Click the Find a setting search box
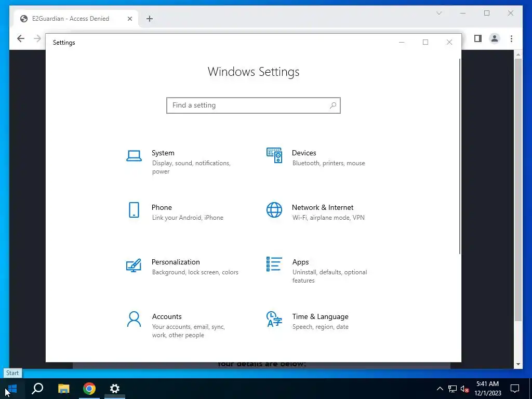 point(254,105)
